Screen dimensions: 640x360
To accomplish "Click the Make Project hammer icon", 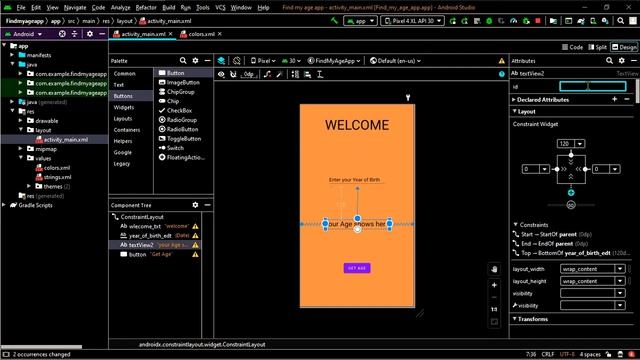I will pyautogui.click(x=334, y=21).
